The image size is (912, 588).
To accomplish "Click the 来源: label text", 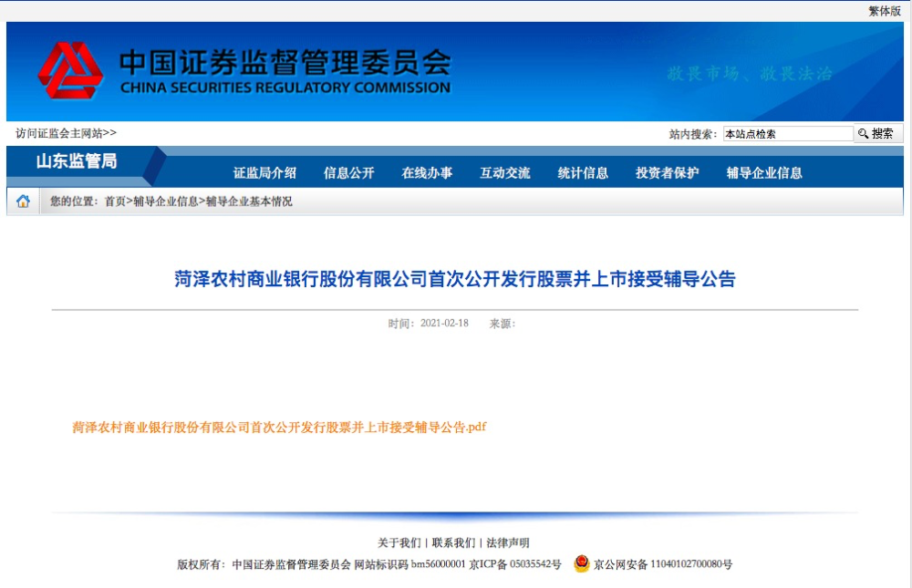I will click(503, 324).
